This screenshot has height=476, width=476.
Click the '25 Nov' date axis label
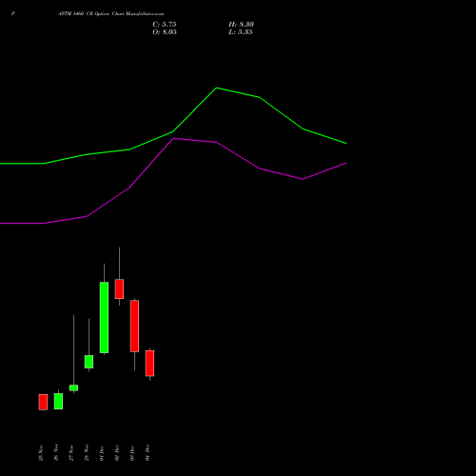pos(41,453)
